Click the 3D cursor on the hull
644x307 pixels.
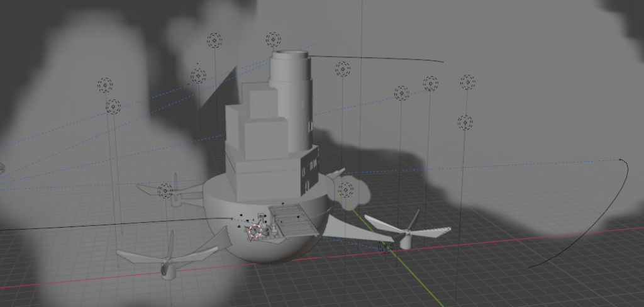click(x=255, y=232)
